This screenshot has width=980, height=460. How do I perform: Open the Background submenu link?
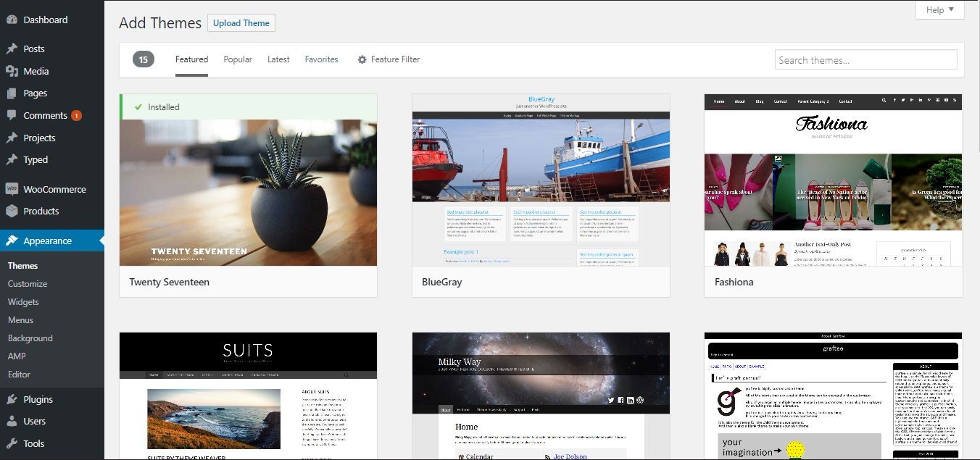pyautogui.click(x=30, y=338)
